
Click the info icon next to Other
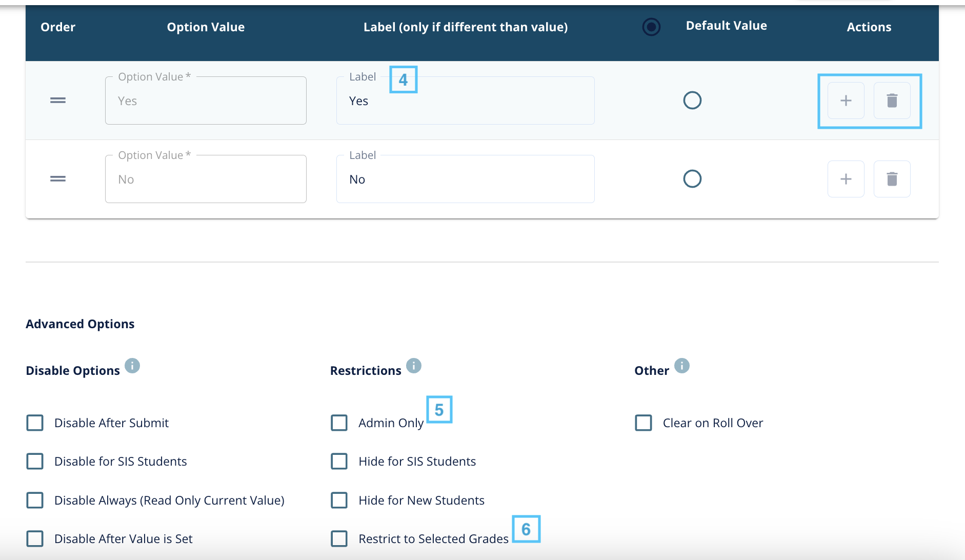click(x=681, y=366)
